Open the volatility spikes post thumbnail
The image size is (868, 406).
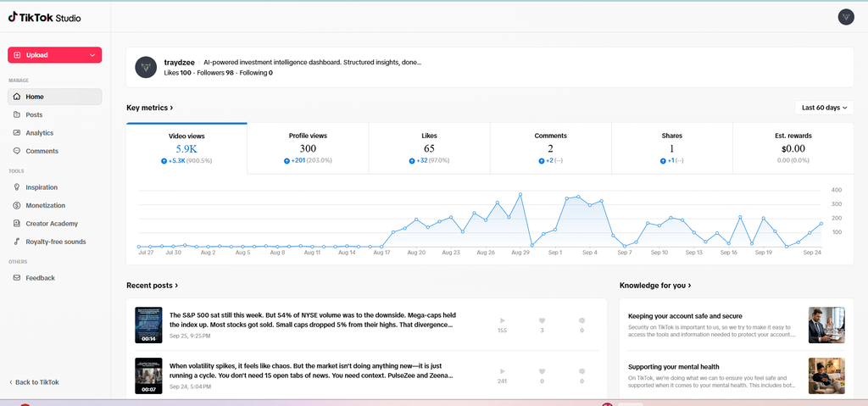point(148,375)
